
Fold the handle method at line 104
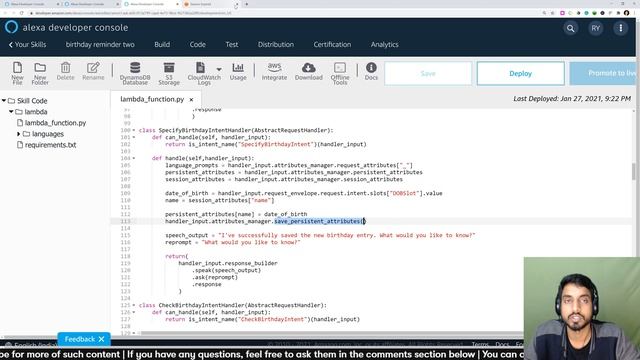[134, 158]
